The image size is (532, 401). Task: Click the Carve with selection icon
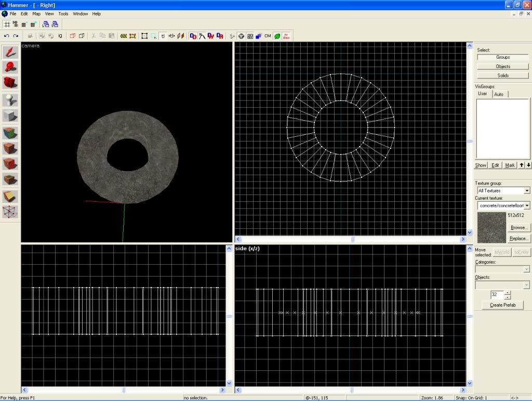pyautogui.click(x=72, y=36)
